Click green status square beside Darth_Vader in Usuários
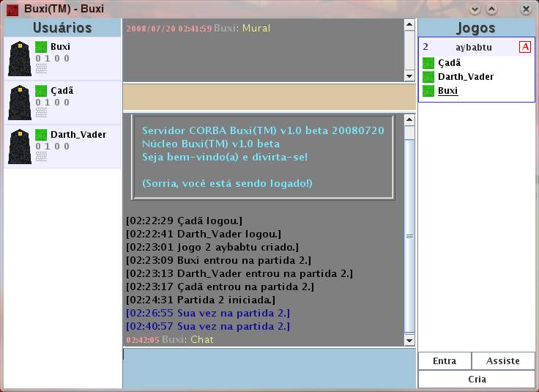Viewport: 539px width, 392px height. point(41,135)
